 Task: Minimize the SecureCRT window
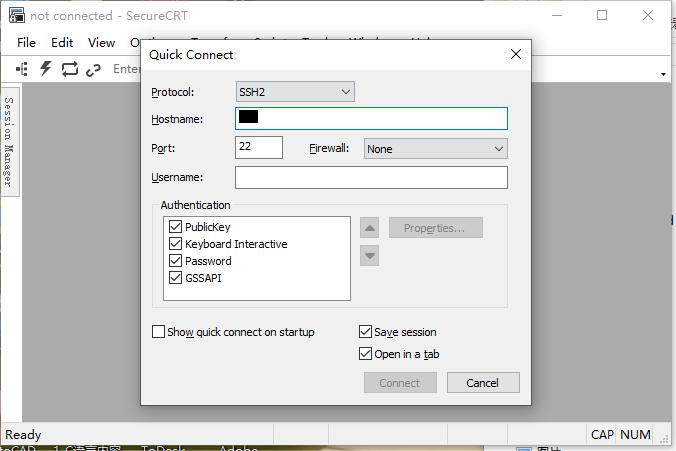[x=557, y=16]
